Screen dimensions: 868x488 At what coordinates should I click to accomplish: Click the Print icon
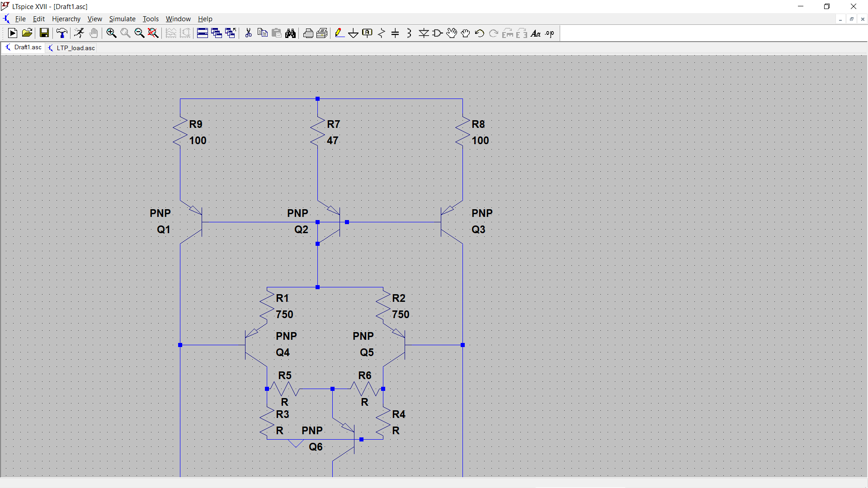(308, 33)
